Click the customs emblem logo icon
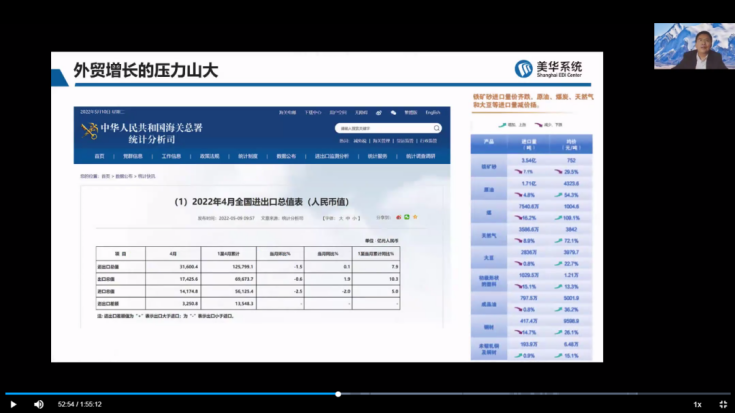Screen dimensions: 735x413 pos(89,131)
